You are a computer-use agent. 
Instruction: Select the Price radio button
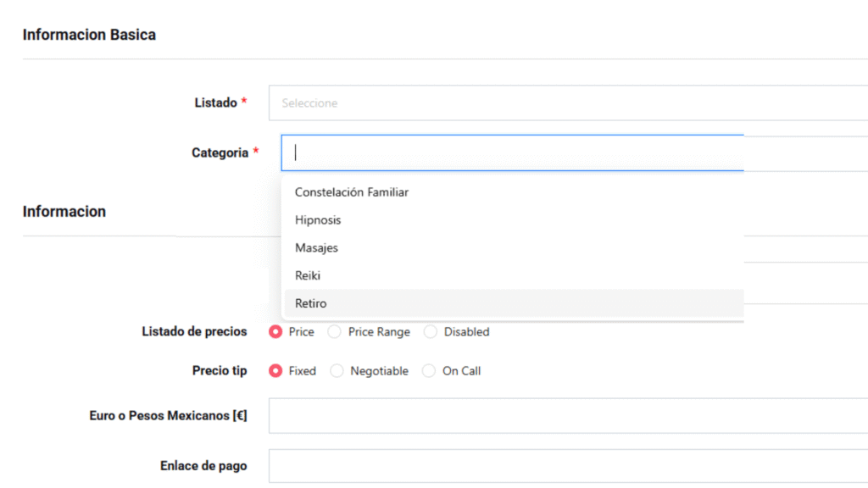[x=275, y=332]
